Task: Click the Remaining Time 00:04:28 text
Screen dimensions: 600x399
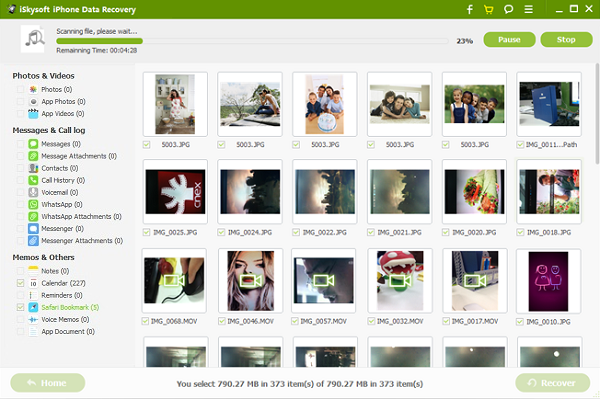Action: coord(96,50)
